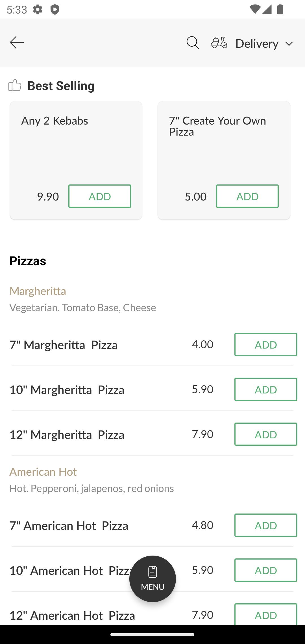Add 7" American Hot Pizza
Image resolution: width=305 pixels, height=644 pixels.
point(266,525)
